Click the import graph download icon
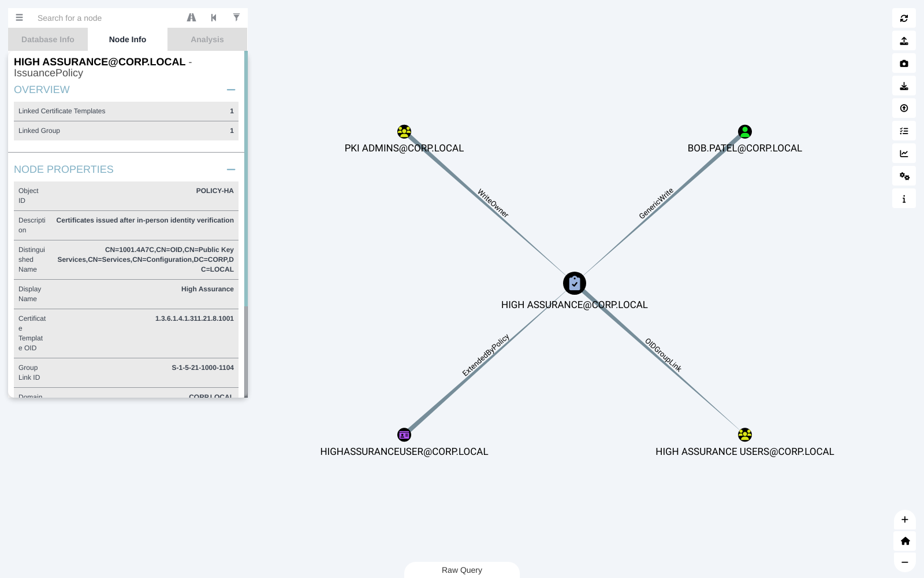 coord(904,86)
